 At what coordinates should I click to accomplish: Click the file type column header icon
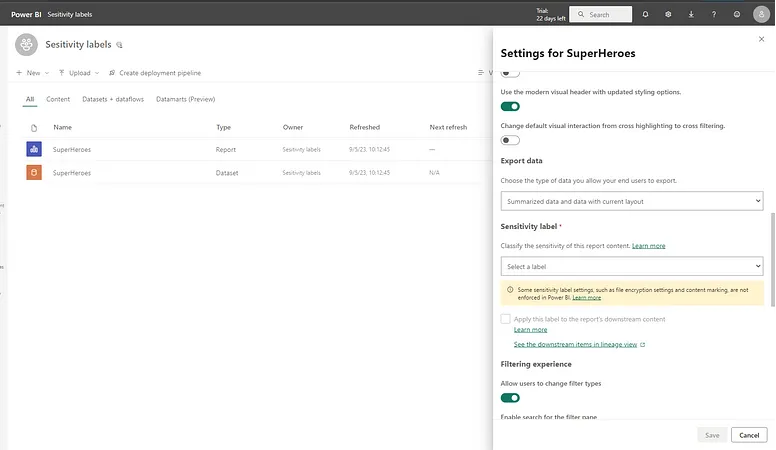[x=34, y=128]
